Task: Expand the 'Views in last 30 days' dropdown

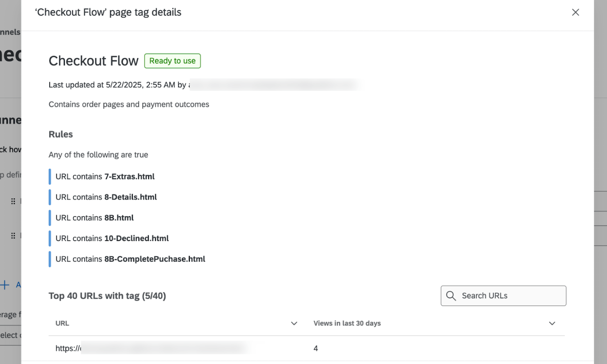Action: [x=552, y=323]
